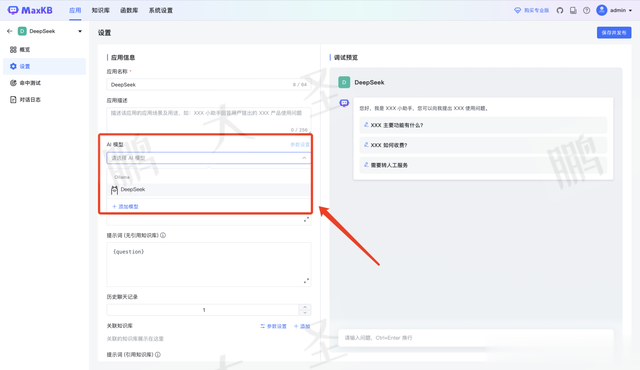The image size is (640, 370).
Task: Click info icon beside knowledge-base prompt label
Action: 158,354
